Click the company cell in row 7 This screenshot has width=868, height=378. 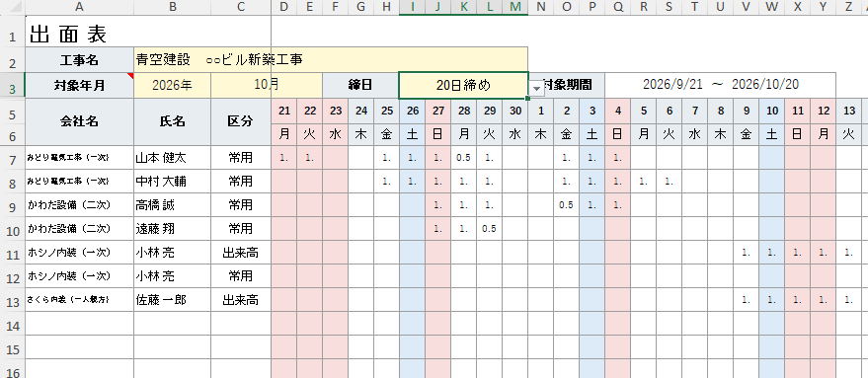tap(80, 158)
